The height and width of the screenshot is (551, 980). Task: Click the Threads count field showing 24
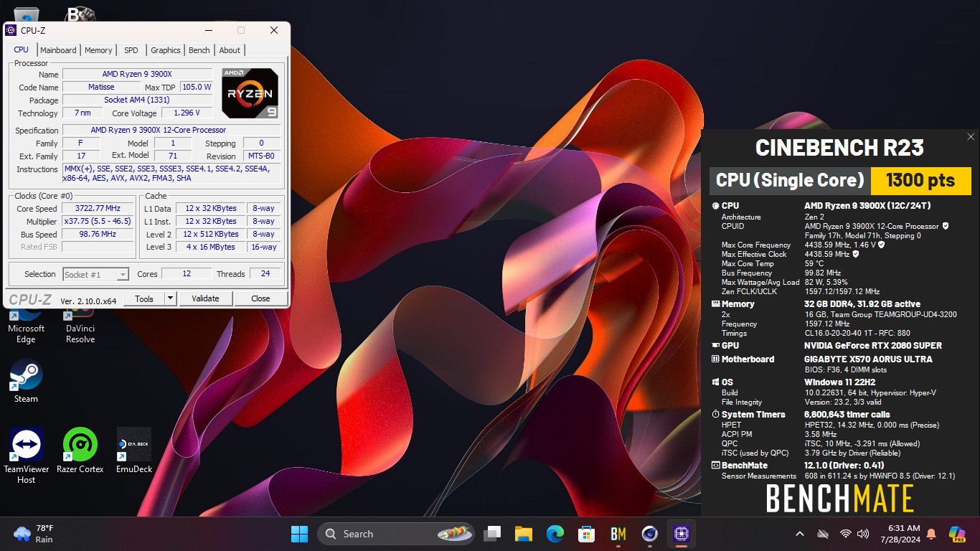coord(265,273)
